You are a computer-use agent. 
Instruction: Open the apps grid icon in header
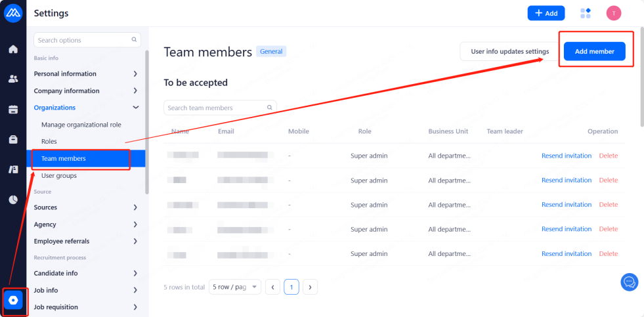coord(586,13)
